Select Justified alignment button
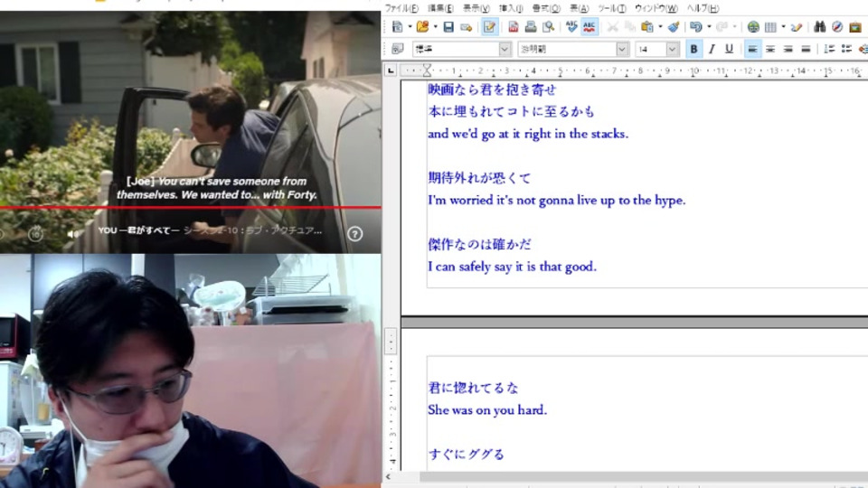The height and width of the screenshot is (488, 868). [x=806, y=49]
